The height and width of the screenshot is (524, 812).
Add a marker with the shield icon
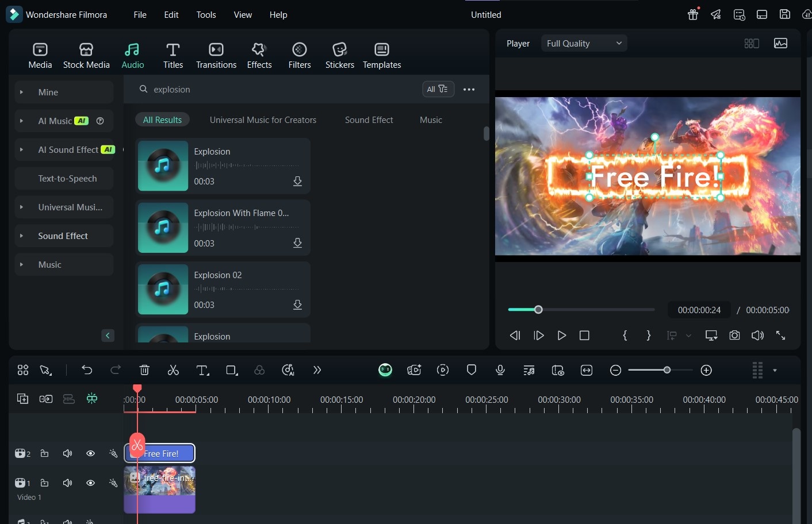[x=472, y=370]
